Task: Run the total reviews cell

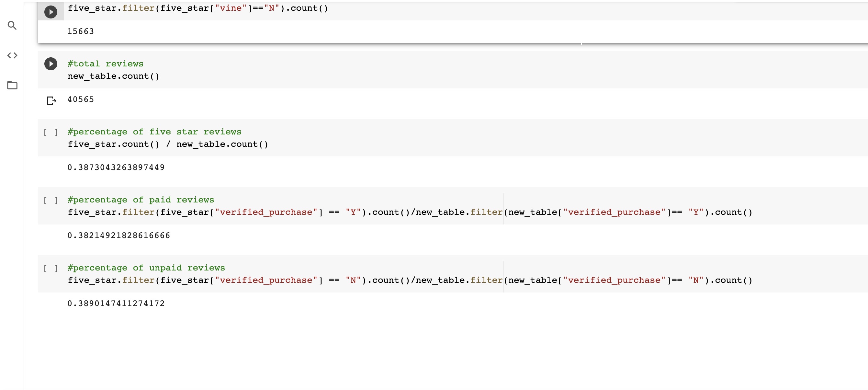Action: click(x=51, y=64)
